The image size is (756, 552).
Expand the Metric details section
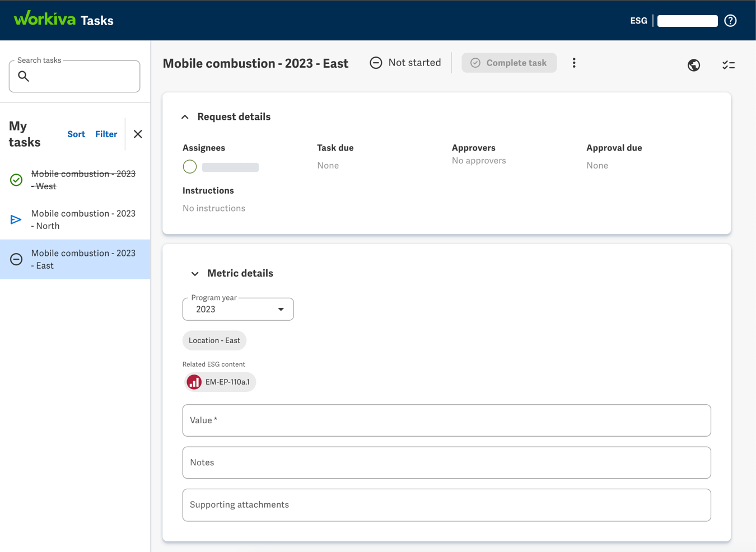point(195,273)
